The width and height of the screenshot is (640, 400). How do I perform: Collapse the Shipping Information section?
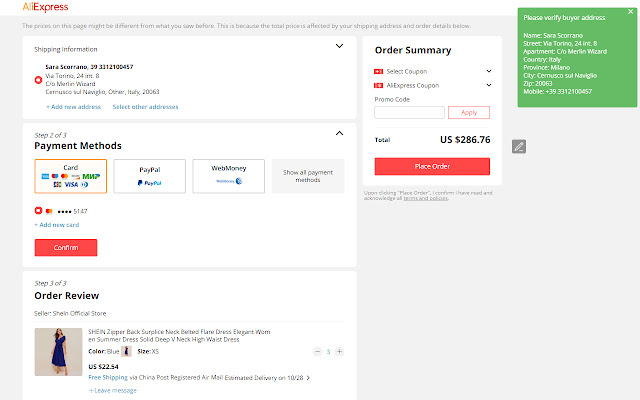pos(339,45)
